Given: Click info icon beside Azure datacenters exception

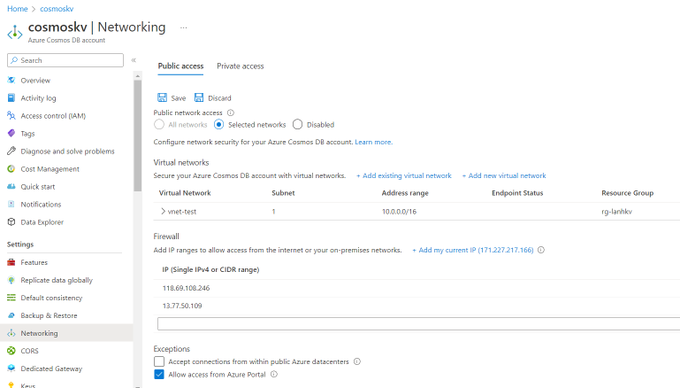Looking at the screenshot, I should [x=357, y=362].
